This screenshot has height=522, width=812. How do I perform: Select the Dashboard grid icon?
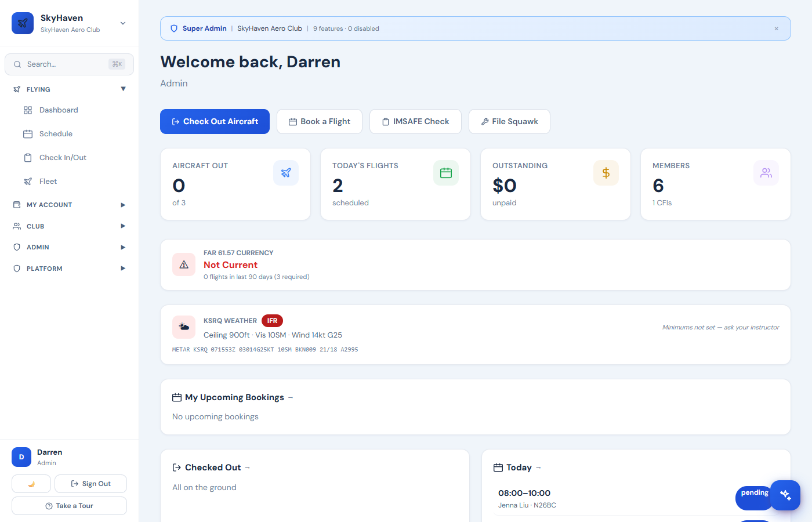click(x=28, y=110)
